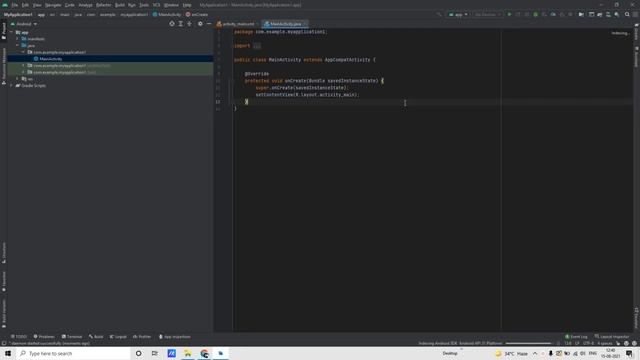Screen dimensions: 640x360
Task: Collapse the first com.example.myapplication1 package
Action: pos(23,52)
